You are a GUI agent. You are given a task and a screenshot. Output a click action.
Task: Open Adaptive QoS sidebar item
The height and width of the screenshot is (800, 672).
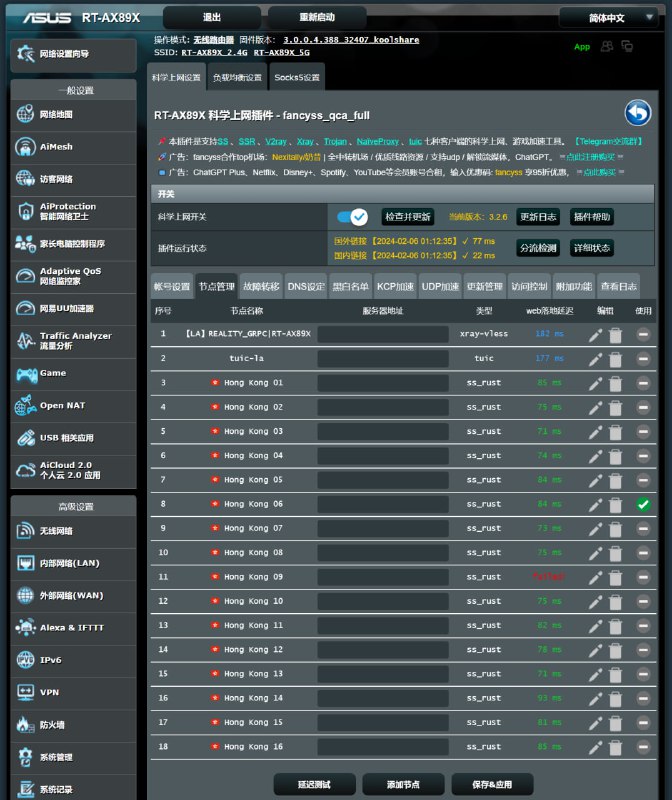point(73,276)
